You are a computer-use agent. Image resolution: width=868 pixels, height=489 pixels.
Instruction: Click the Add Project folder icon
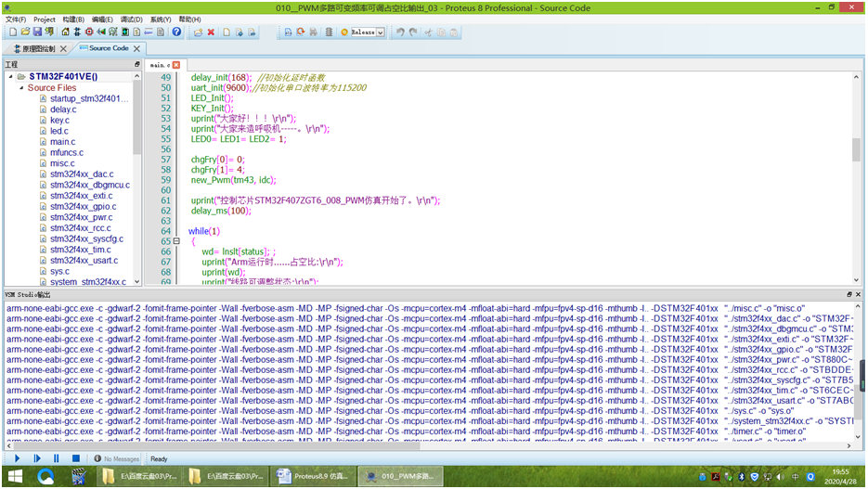(x=198, y=32)
